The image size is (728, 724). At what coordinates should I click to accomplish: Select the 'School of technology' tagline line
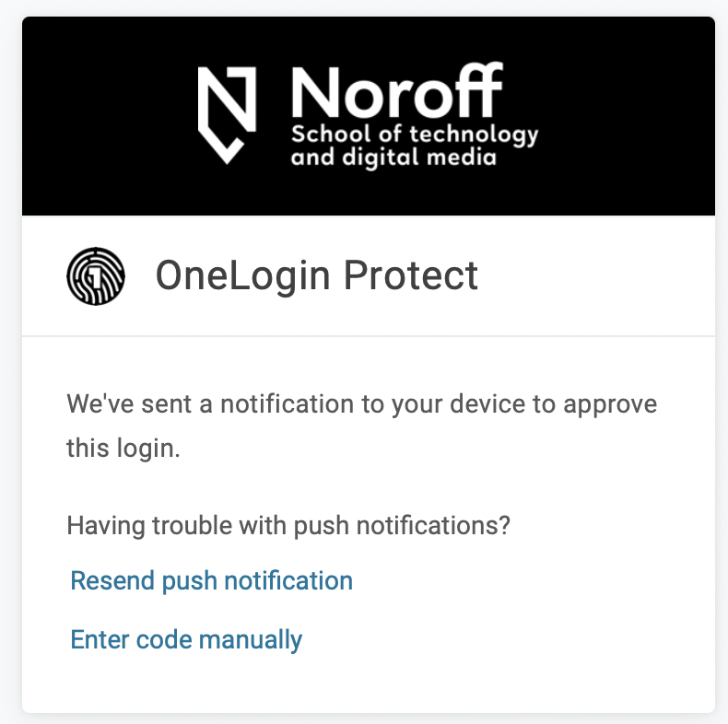[x=415, y=135]
